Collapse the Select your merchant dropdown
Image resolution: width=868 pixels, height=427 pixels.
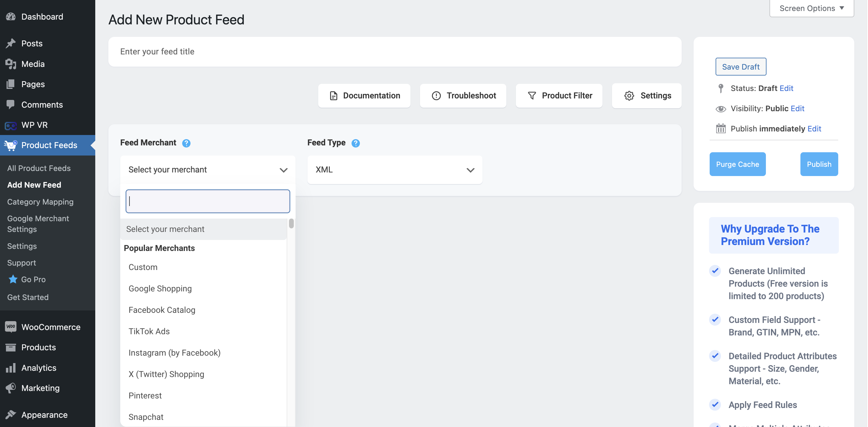tap(207, 169)
